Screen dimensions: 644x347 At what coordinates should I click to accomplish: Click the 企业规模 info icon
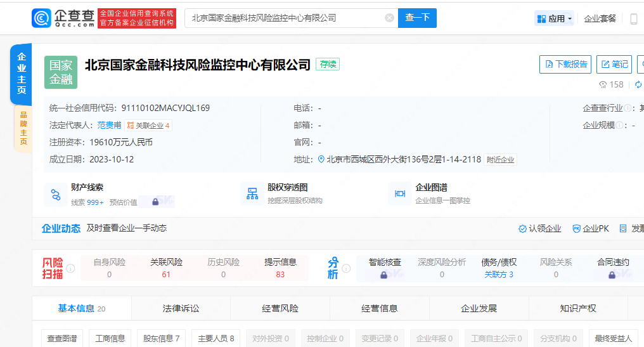pos(619,126)
